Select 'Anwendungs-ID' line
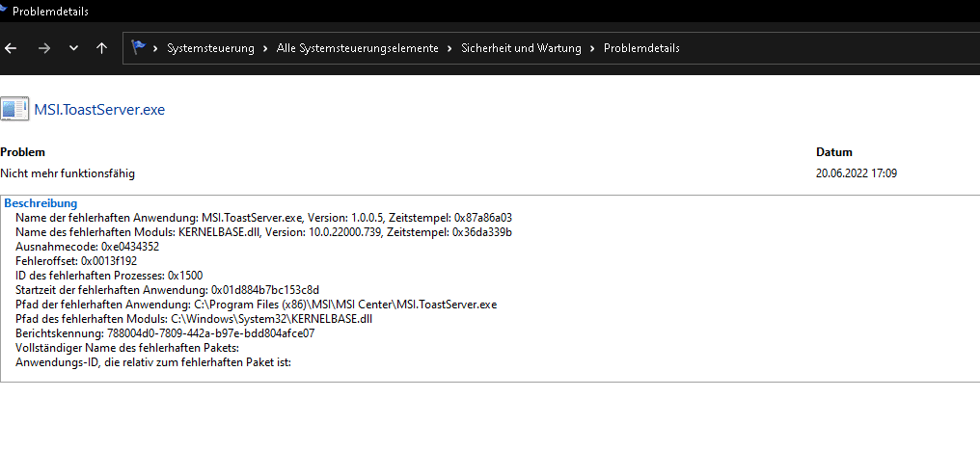Image resolution: width=980 pixels, height=451 pixels. point(153,362)
